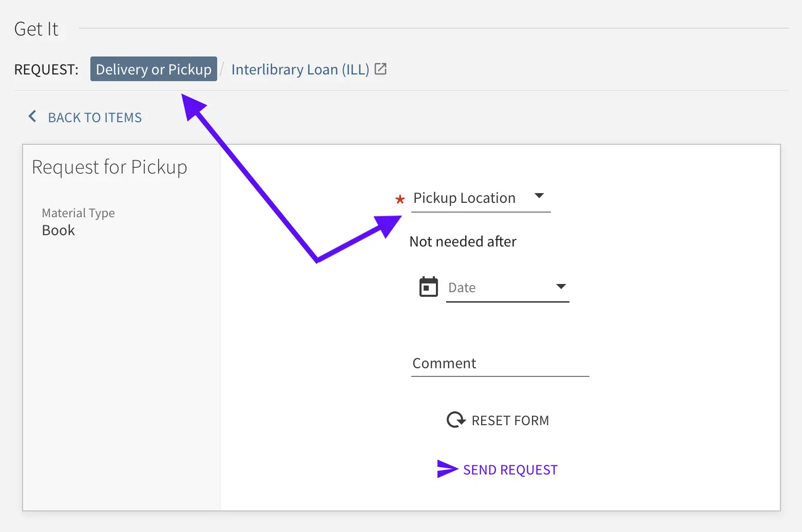Viewport: 802px width, 532px height.
Task: Click the Date input field
Action: point(498,288)
